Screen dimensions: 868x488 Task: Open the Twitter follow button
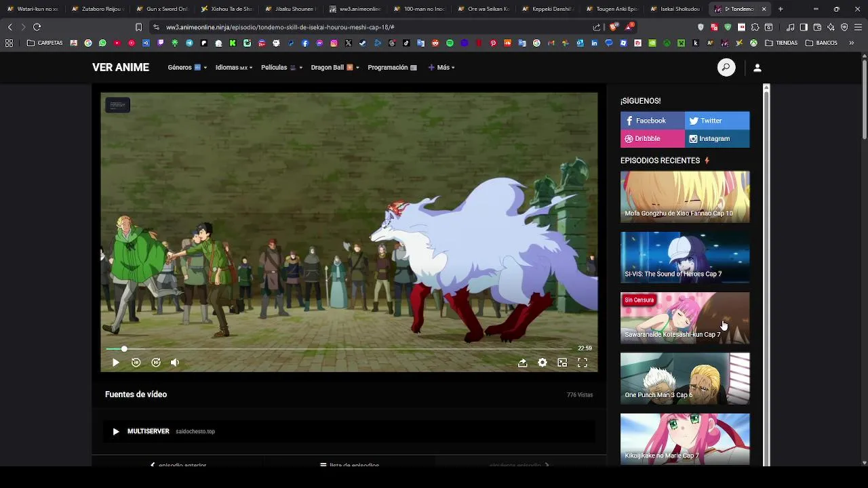[717, 121]
